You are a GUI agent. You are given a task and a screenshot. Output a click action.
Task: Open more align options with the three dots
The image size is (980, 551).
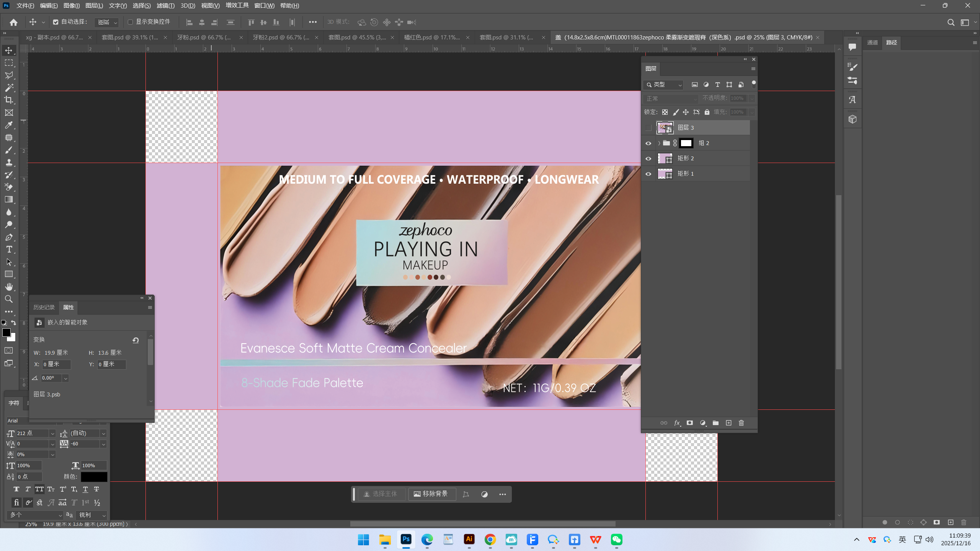coord(313,22)
